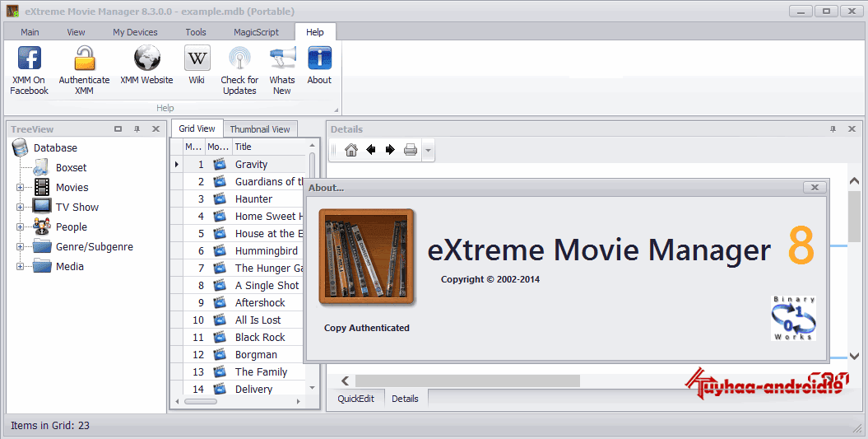Click Check for Updates icon
Screen dimensions: 868x439
tap(239, 58)
